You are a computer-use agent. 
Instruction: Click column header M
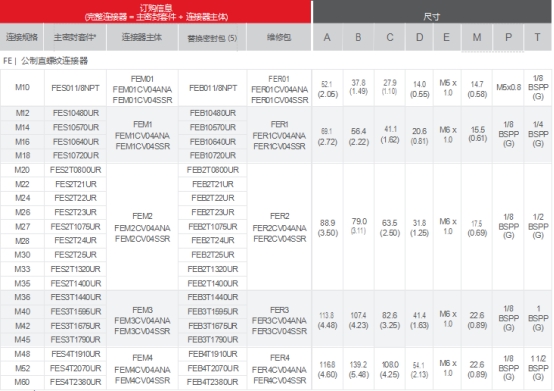click(477, 37)
